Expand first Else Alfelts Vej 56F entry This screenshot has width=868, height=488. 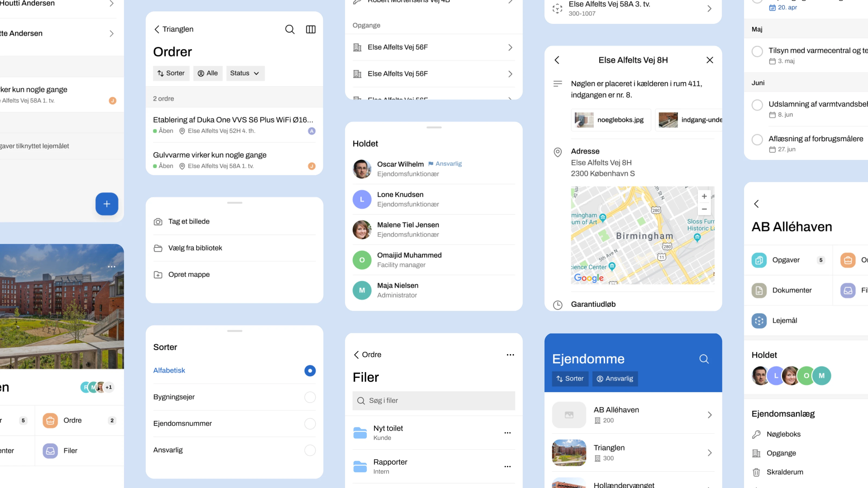click(510, 47)
